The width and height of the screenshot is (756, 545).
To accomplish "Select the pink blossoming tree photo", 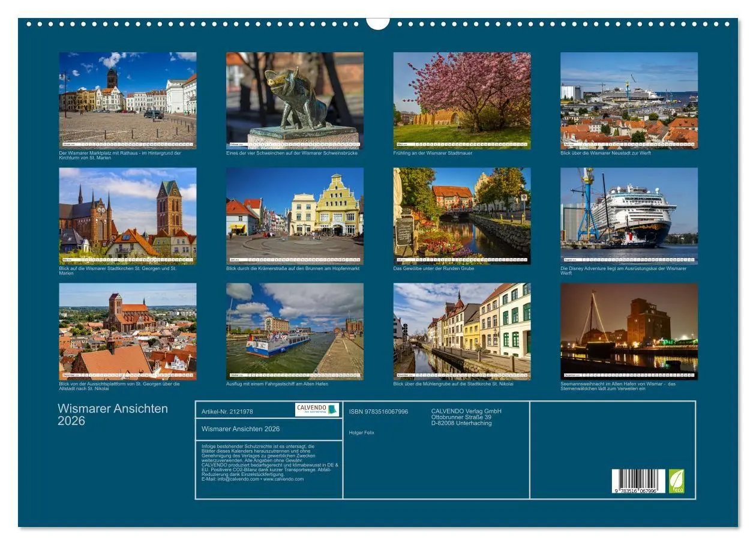I will tap(462, 100).
